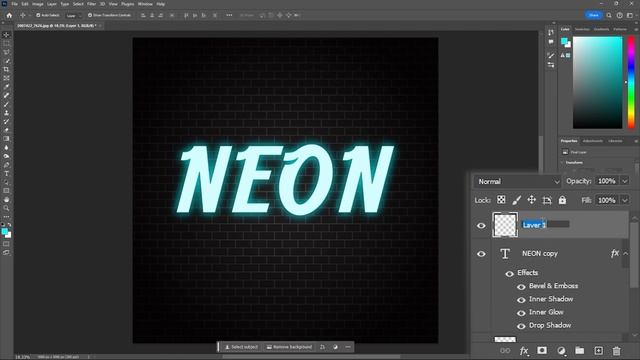Click NEON copy layer name
The height and width of the screenshot is (360, 640).
click(540, 253)
